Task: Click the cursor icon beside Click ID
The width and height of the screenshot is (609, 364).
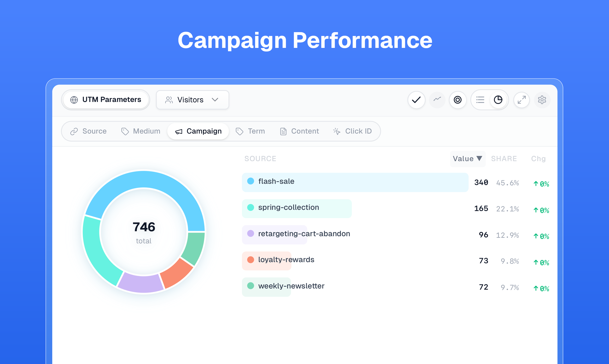Action: [x=337, y=131]
